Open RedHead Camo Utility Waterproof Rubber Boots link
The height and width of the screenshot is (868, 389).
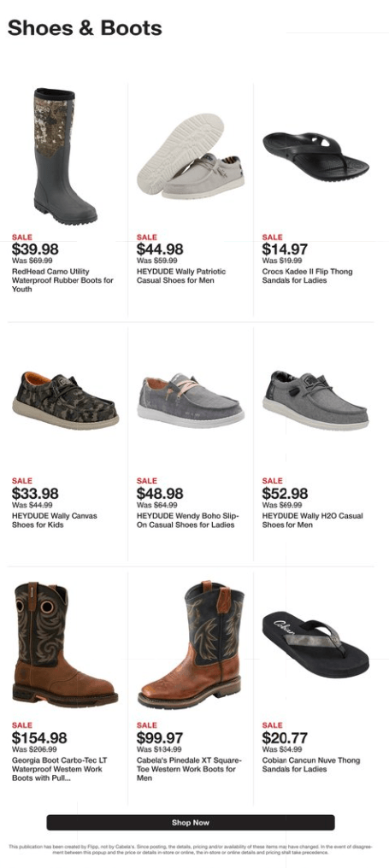coord(62,280)
